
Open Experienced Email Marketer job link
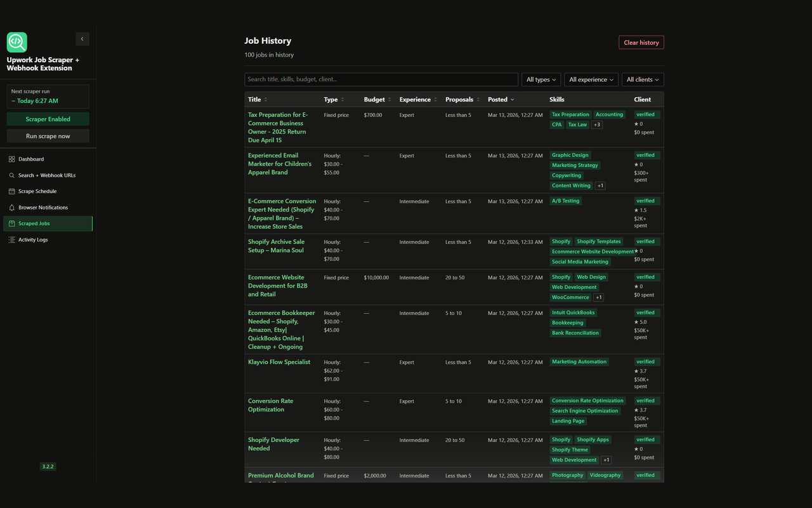point(280,164)
